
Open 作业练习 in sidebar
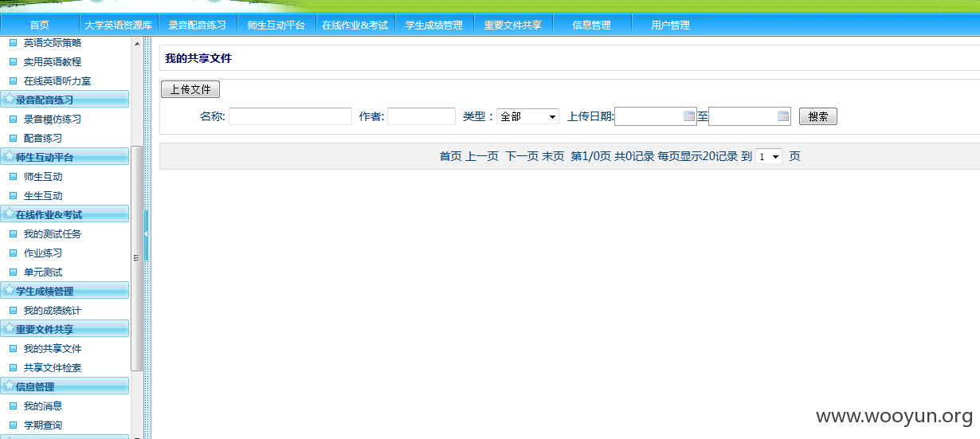(43, 253)
